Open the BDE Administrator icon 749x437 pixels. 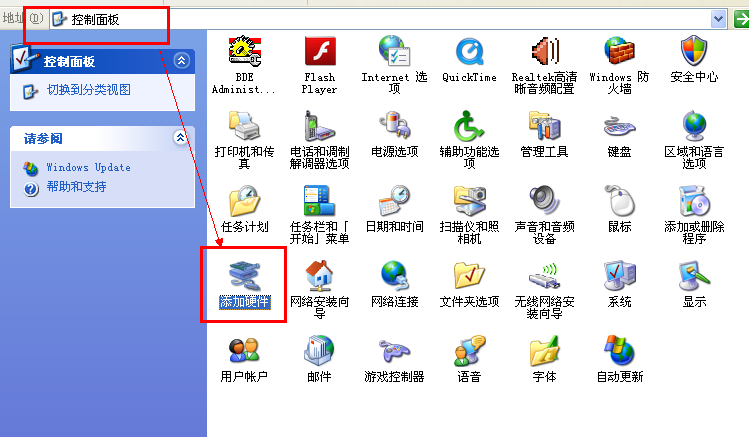[x=244, y=51]
